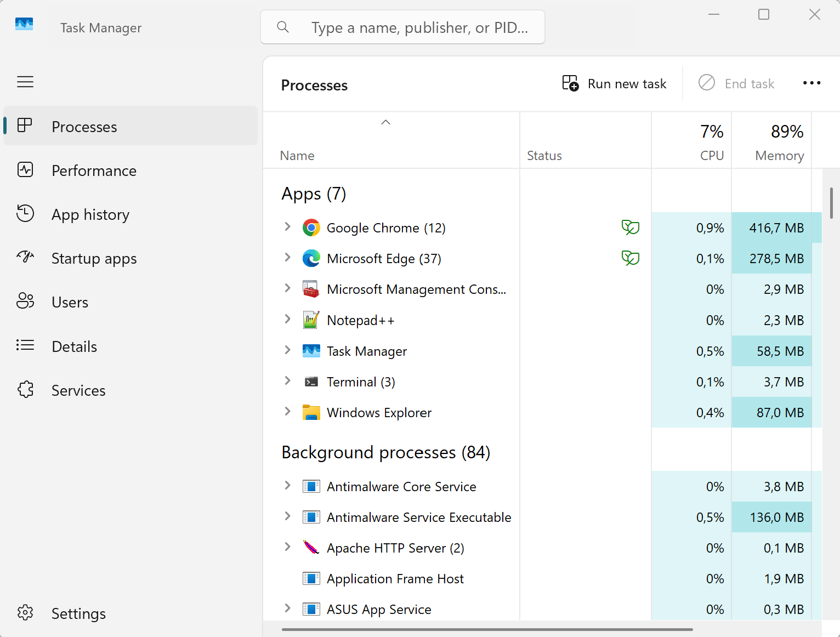Click the Google Chrome app icon
This screenshot has width=840, height=637.
tap(311, 228)
